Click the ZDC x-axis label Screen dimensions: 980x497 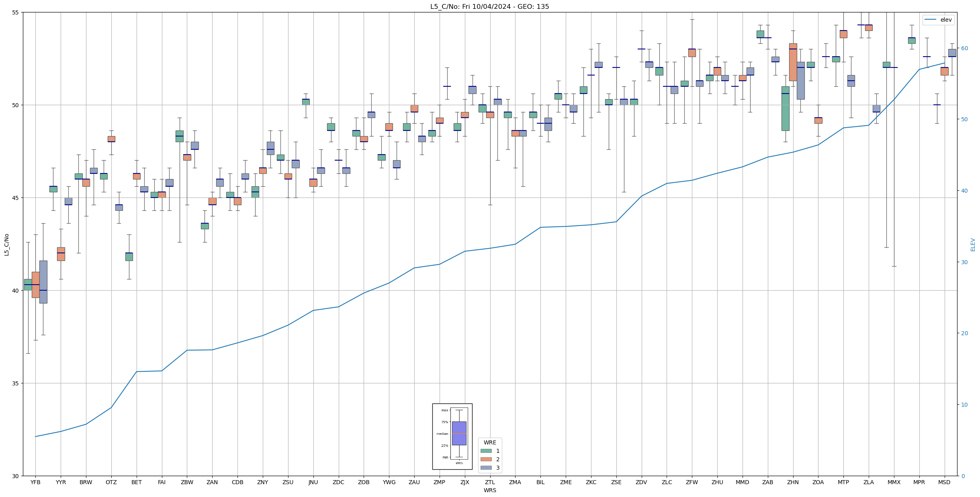tap(339, 482)
